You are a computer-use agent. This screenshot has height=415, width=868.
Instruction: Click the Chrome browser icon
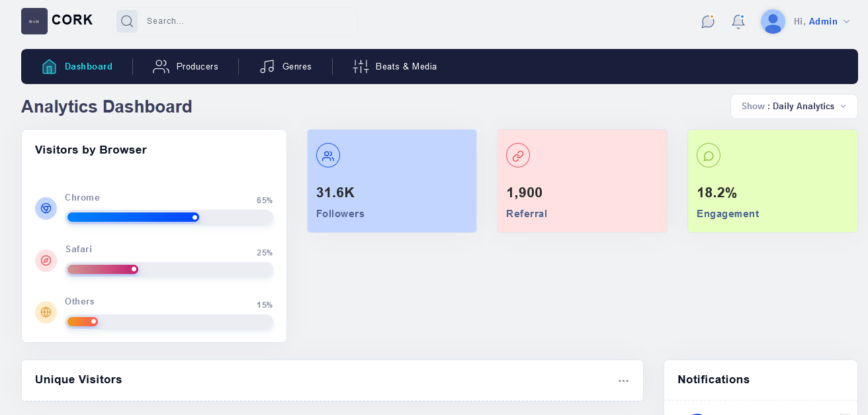(46, 208)
